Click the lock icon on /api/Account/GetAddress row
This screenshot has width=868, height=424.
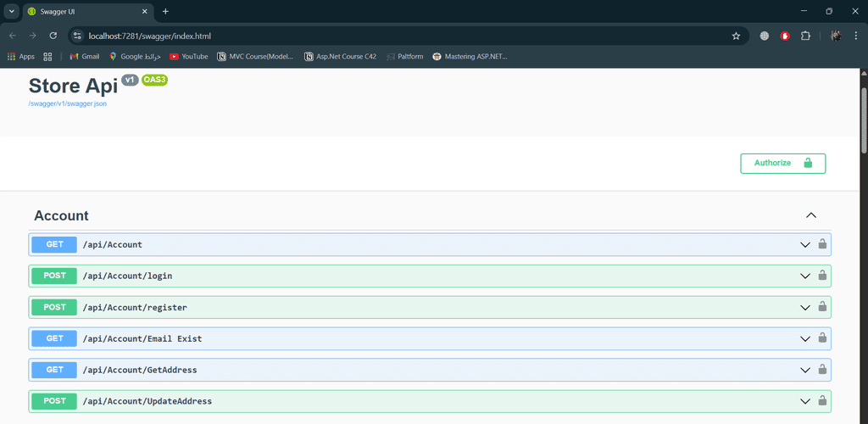coord(821,370)
